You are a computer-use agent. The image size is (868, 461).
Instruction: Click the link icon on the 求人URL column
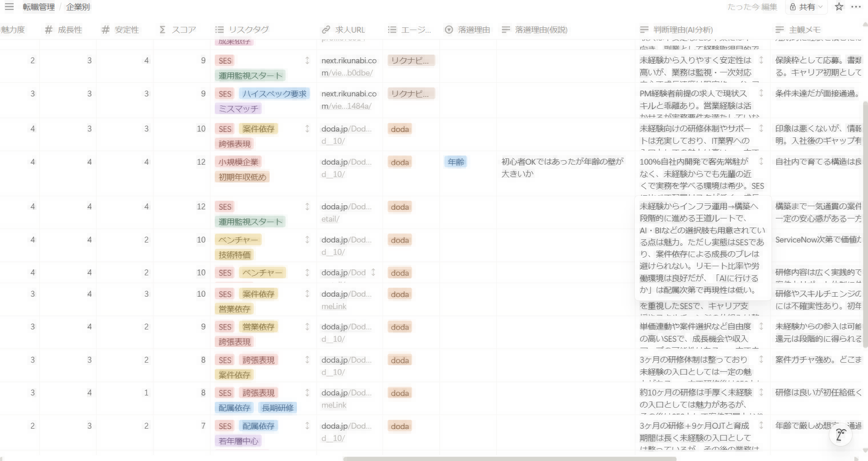tap(325, 29)
